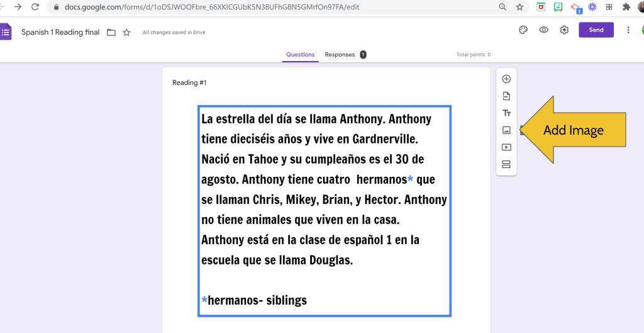
Task: Click the Import questions icon
Action: pyautogui.click(x=506, y=96)
